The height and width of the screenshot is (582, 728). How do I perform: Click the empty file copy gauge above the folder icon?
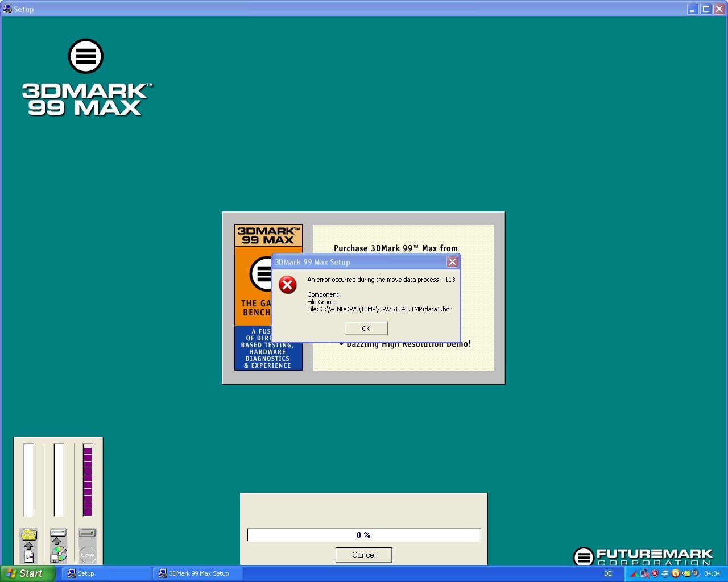(28, 480)
